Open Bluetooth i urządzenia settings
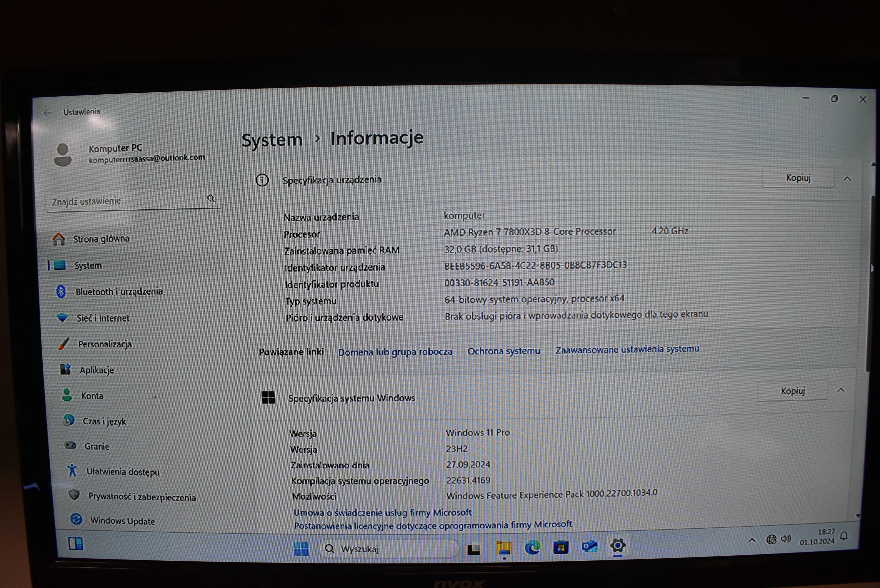 (119, 292)
